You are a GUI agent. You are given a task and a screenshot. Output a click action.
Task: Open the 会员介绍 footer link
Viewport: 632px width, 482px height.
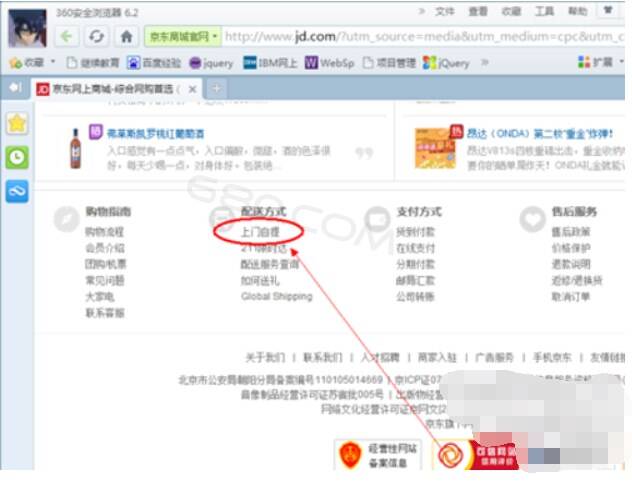tap(104, 248)
